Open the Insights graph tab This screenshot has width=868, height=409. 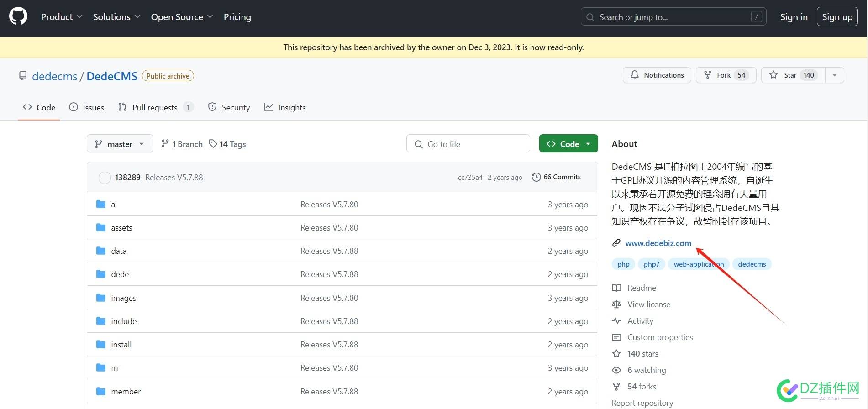point(285,108)
